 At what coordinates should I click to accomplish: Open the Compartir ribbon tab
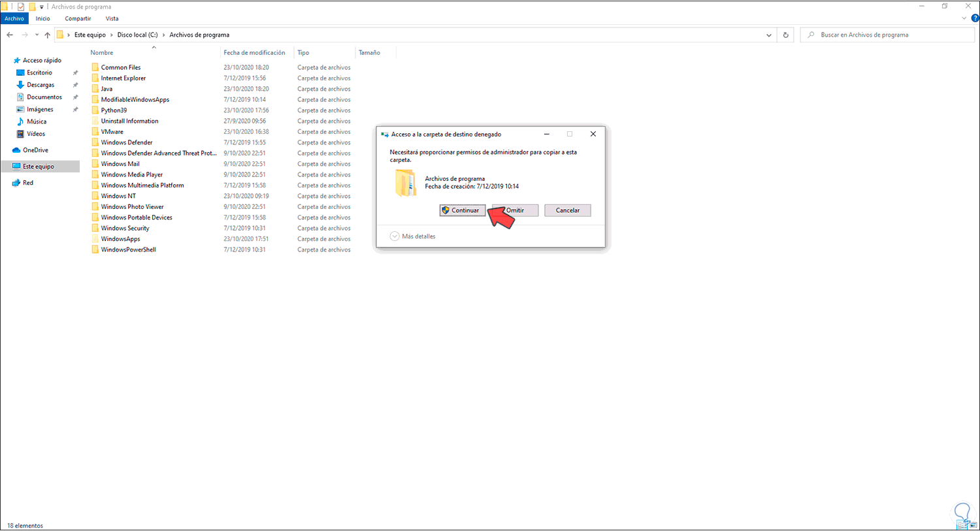point(78,19)
